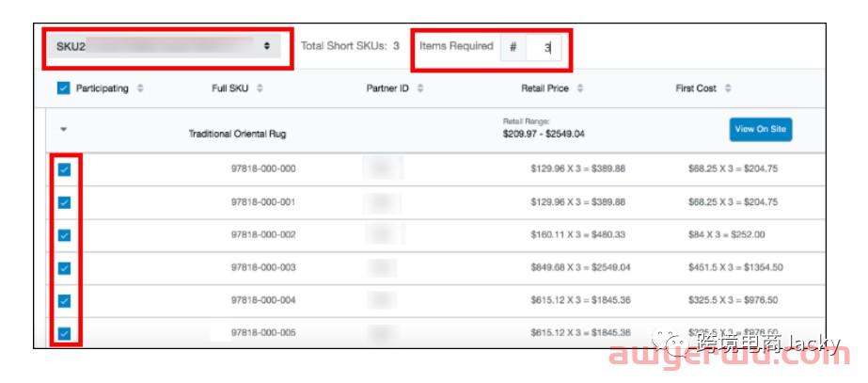Uncheck the checkbox for SKU 97818-000-005
This screenshot has height=383, width=868.
tap(64, 333)
